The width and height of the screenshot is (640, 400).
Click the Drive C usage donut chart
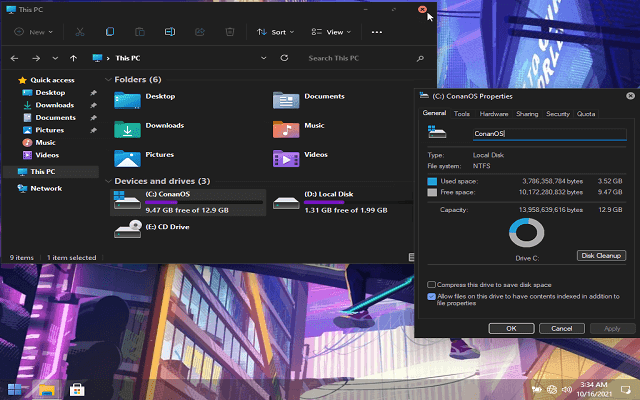tap(527, 233)
